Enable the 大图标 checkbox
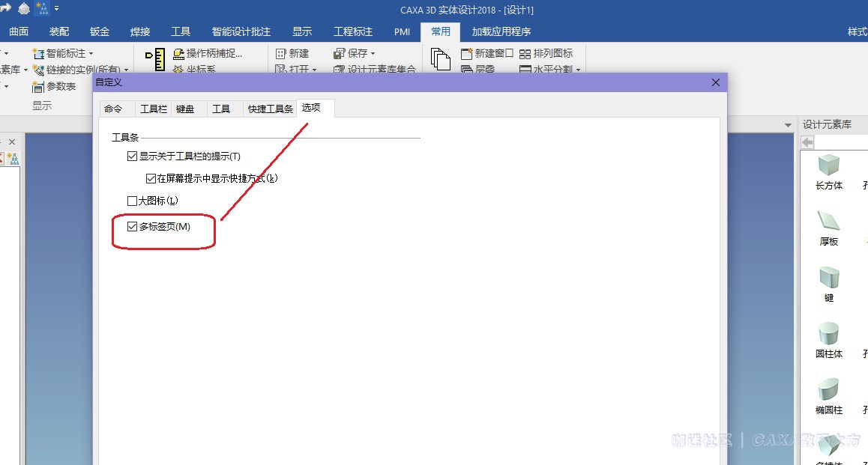 133,201
